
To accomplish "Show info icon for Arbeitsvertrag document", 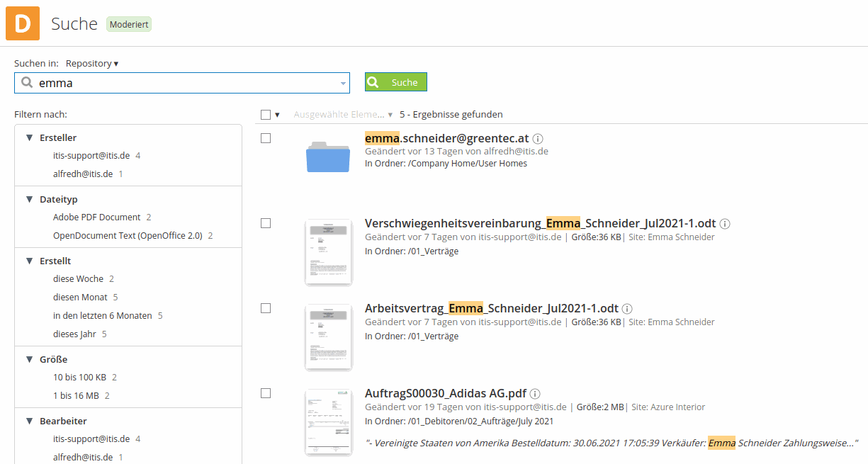I will [627, 309].
